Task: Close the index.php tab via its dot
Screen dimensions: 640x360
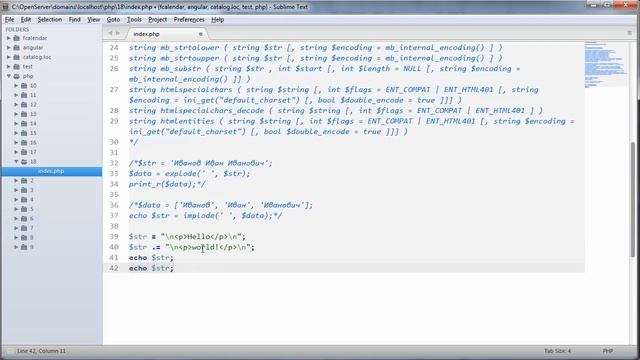Action: [x=200, y=34]
